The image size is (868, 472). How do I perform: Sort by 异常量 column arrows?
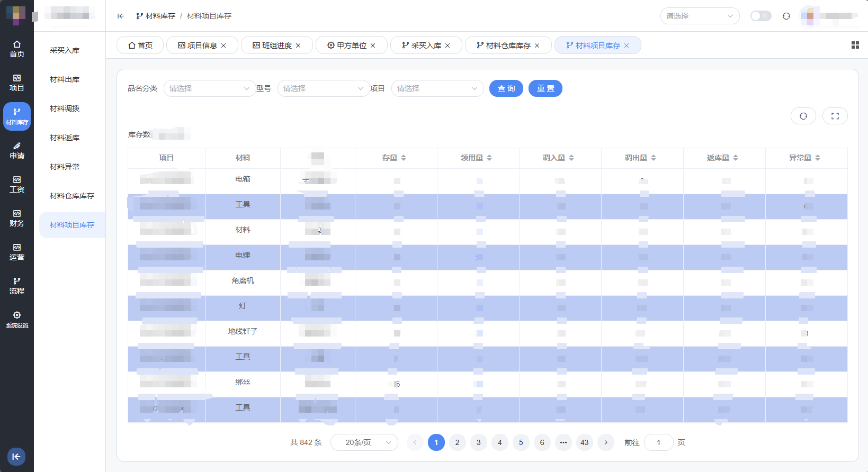pyautogui.click(x=818, y=158)
